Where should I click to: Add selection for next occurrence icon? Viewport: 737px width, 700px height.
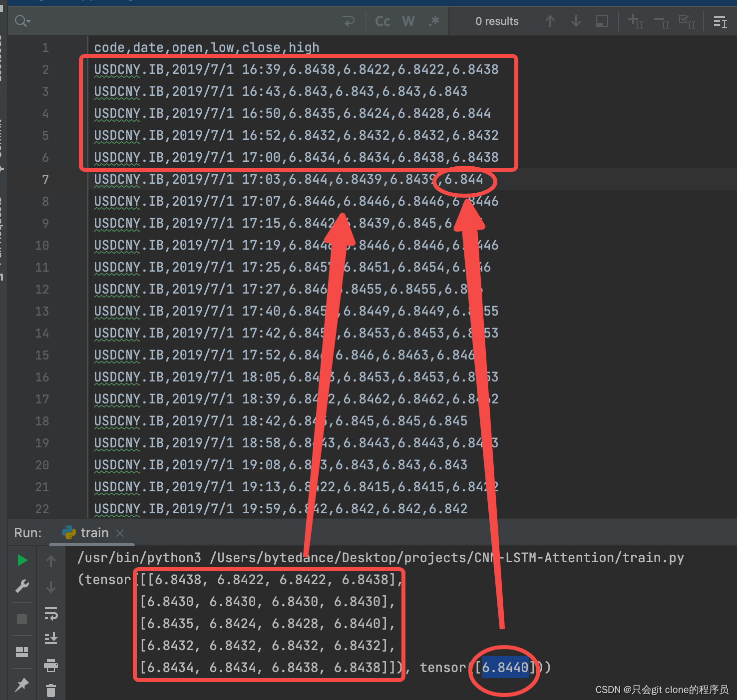(x=635, y=21)
